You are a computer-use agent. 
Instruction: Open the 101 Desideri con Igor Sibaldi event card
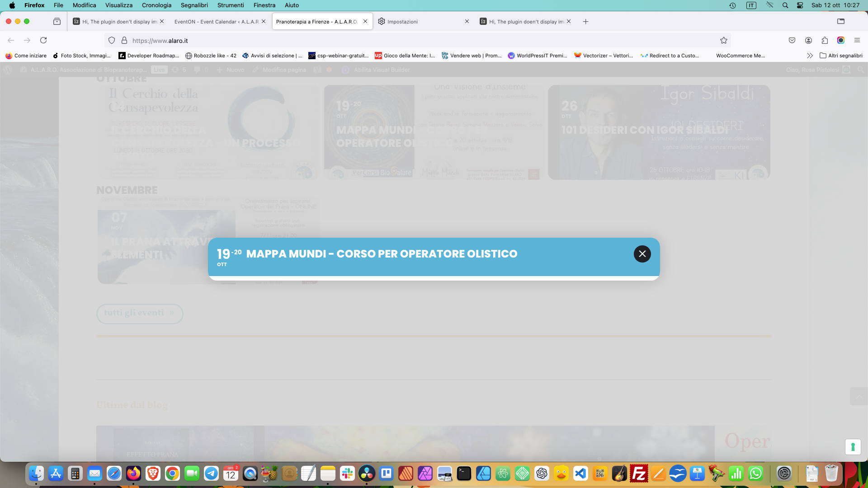(659, 132)
